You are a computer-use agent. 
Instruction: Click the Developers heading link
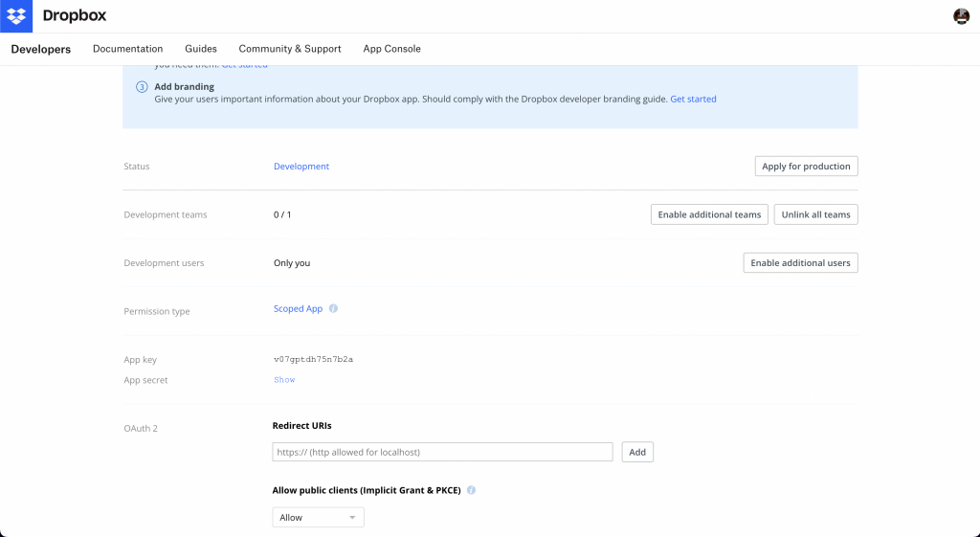[x=41, y=49]
